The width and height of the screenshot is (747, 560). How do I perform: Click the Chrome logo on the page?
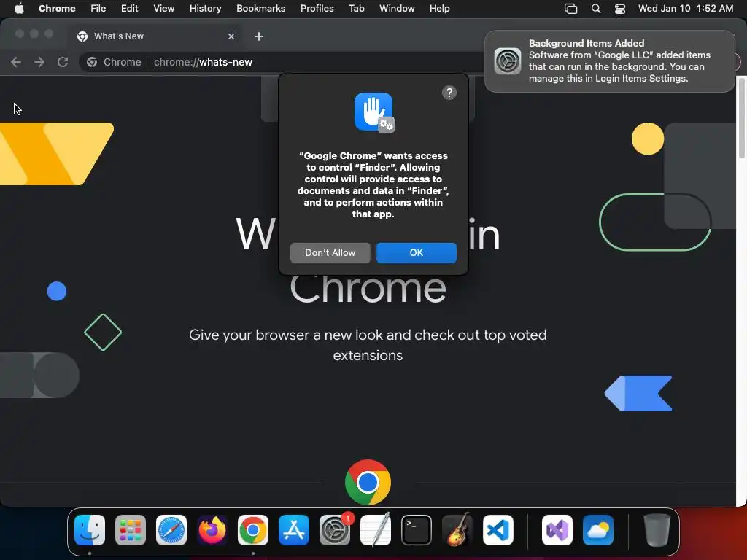(368, 483)
